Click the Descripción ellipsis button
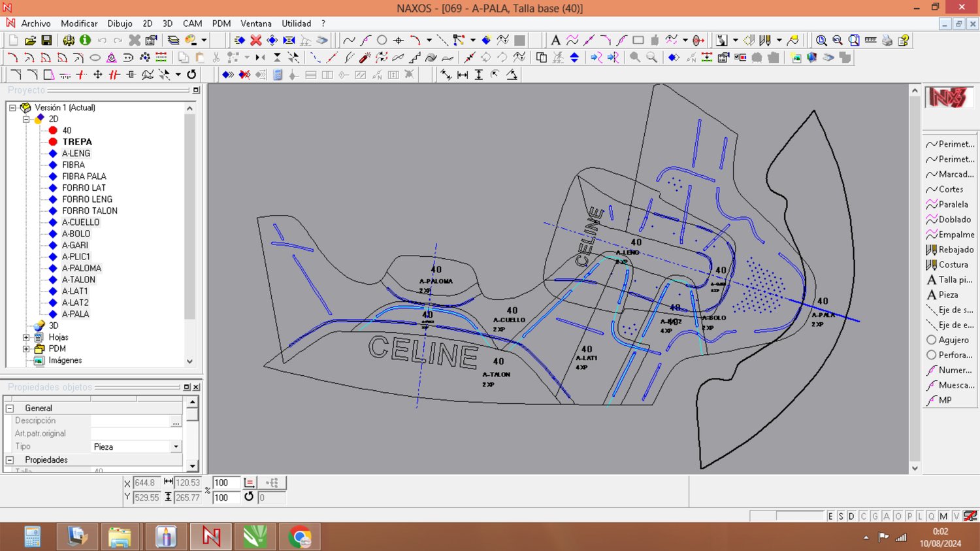The image size is (980, 551). (176, 422)
